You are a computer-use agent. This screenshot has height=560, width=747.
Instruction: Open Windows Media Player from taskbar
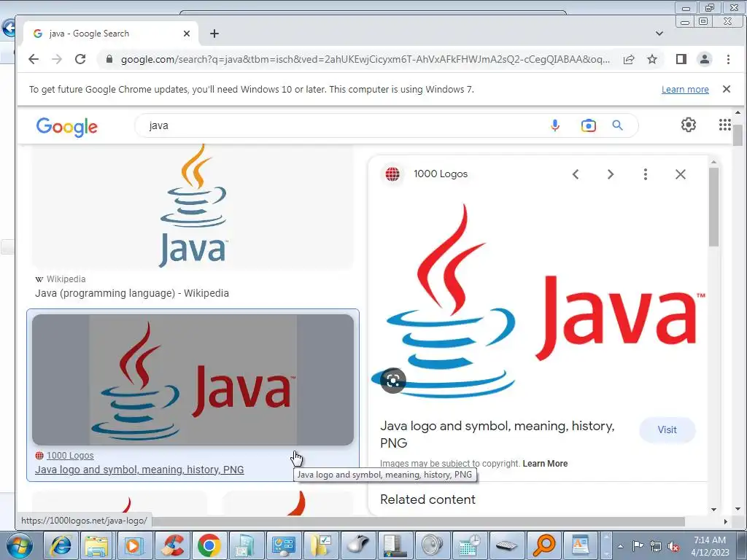click(x=134, y=545)
